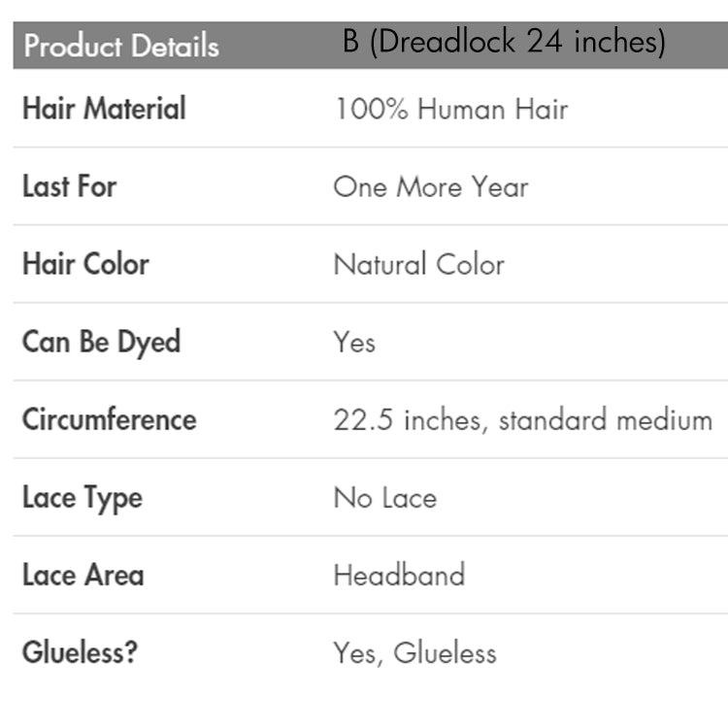The height and width of the screenshot is (728, 728).
Task: Click the Human Hair words
Action: (x=492, y=109)
